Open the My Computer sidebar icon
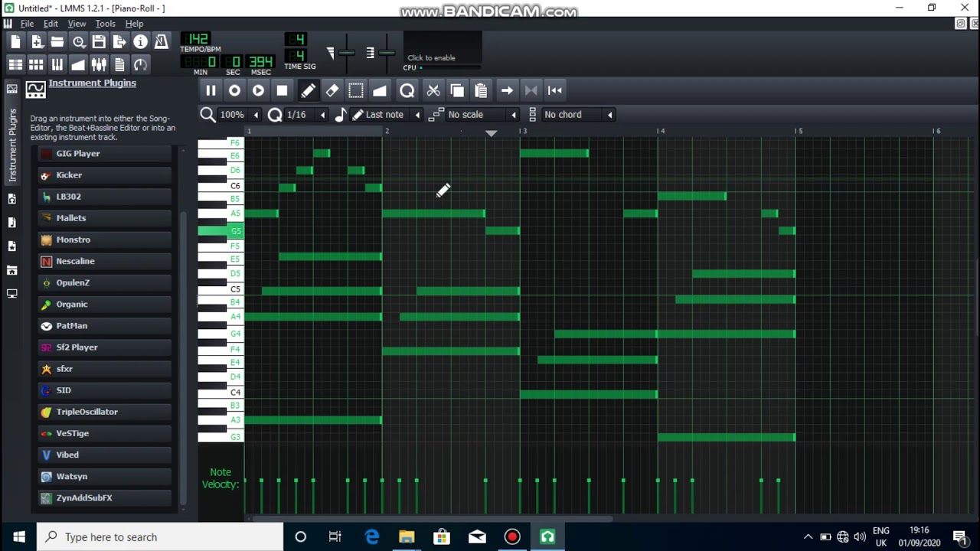 [x=11, y=294]
